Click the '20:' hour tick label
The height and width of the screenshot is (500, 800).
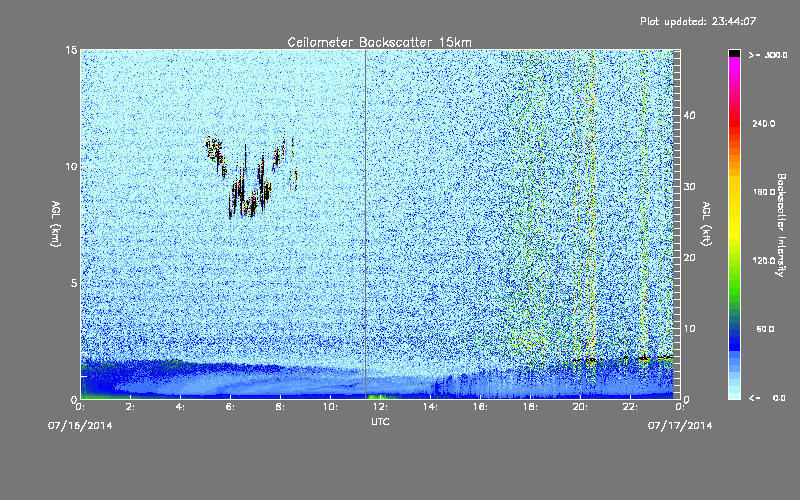point(581,407)
